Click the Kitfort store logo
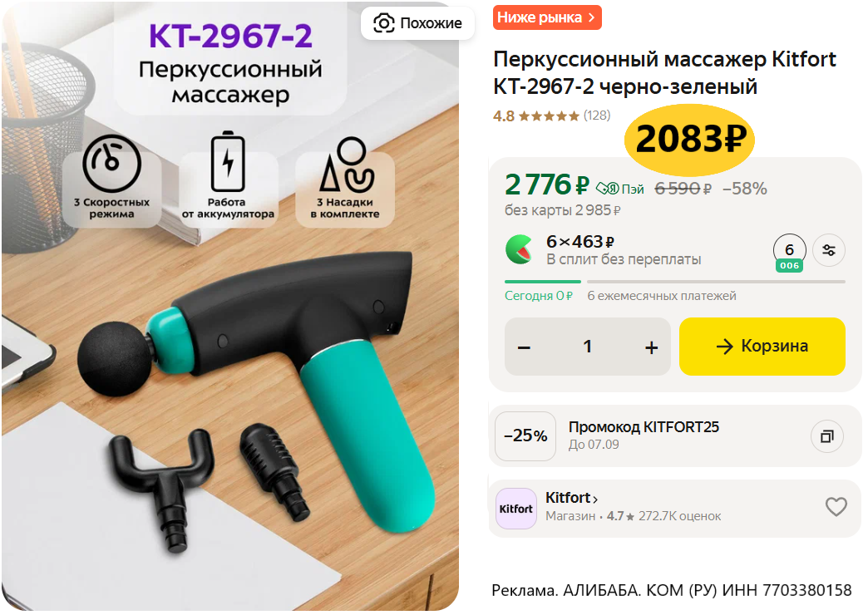The width and height of the screenshot is (868, 615). click(x=516, y=508)
